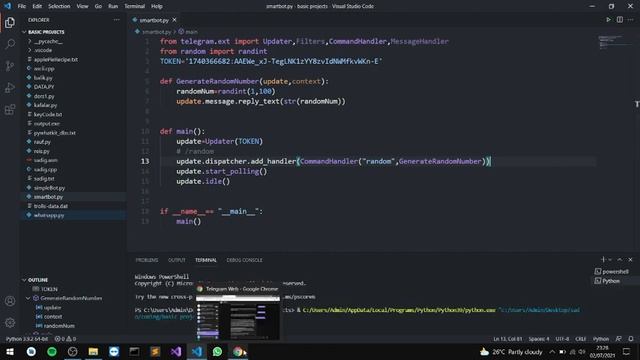640x360 pixels.
Task: Open the Manage gear icon
Action: [x=10, y=322]
